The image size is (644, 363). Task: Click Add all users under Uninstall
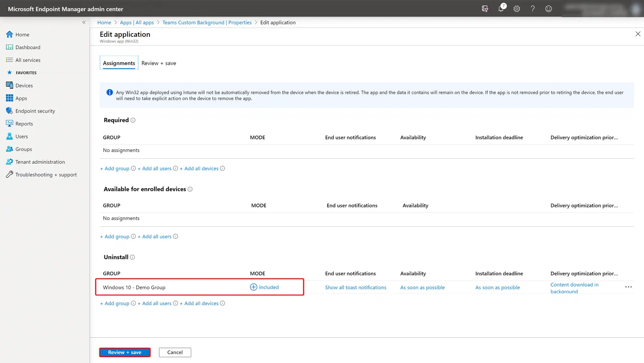[155, 303]
